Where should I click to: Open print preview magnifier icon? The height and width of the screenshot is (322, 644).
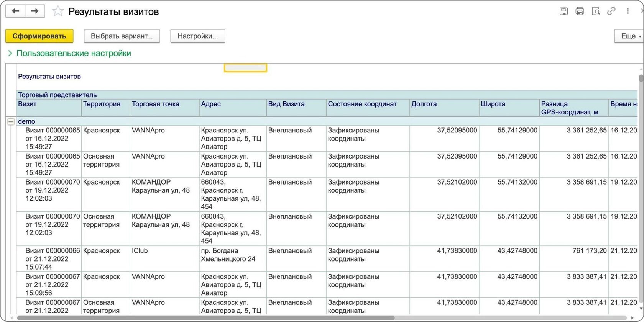[596, 11]
